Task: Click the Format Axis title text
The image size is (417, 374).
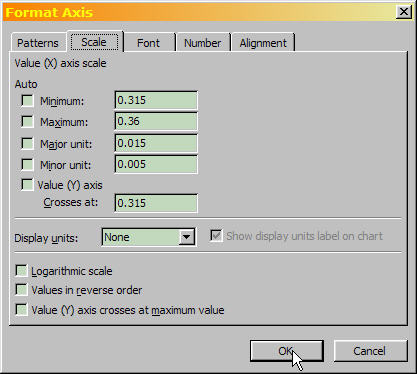Action: point(49,13)
